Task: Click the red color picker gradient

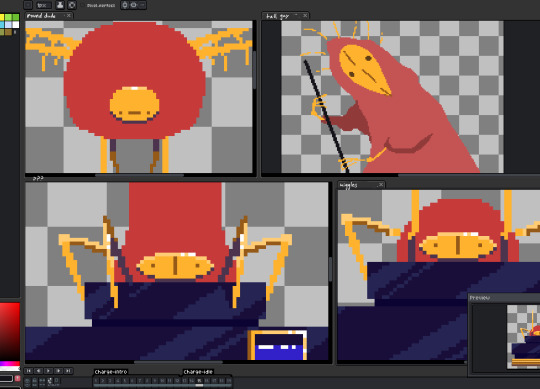Action: click(x=10, y=331)
